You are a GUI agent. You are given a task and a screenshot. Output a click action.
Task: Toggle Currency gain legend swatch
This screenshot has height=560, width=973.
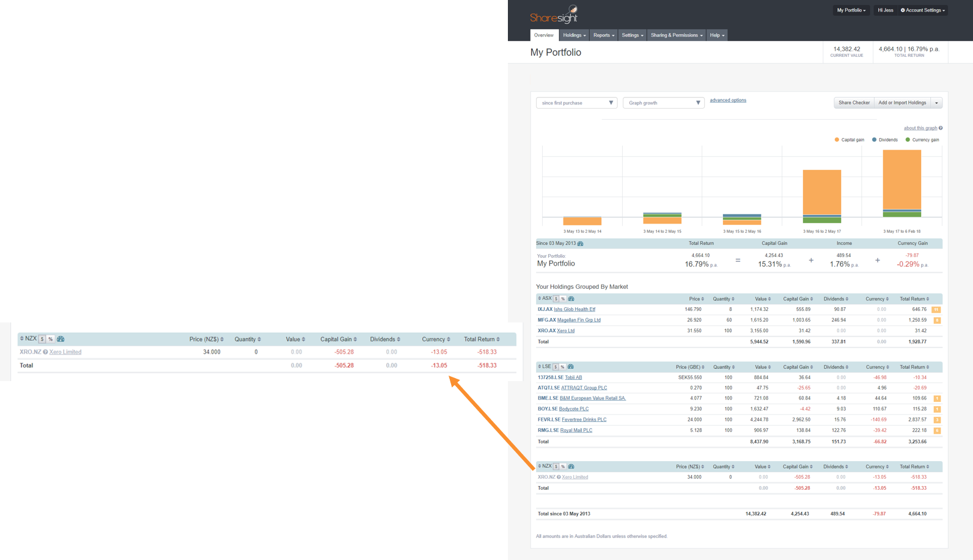click(x=908, y=140)
